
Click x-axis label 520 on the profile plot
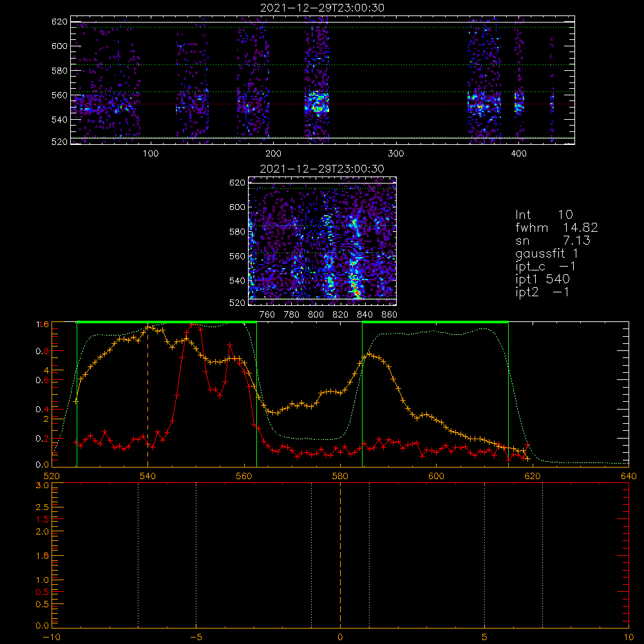tap(52, 477)
